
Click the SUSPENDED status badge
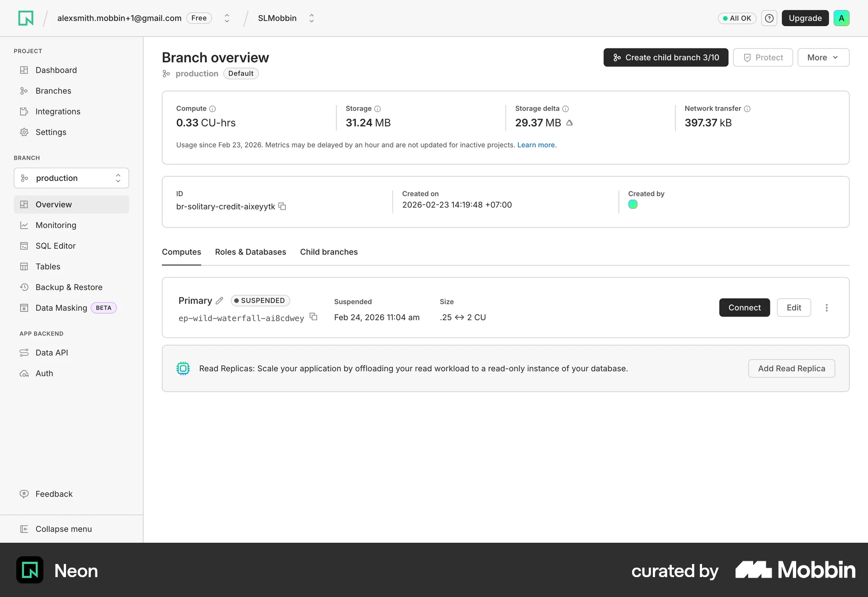[260, 300]
